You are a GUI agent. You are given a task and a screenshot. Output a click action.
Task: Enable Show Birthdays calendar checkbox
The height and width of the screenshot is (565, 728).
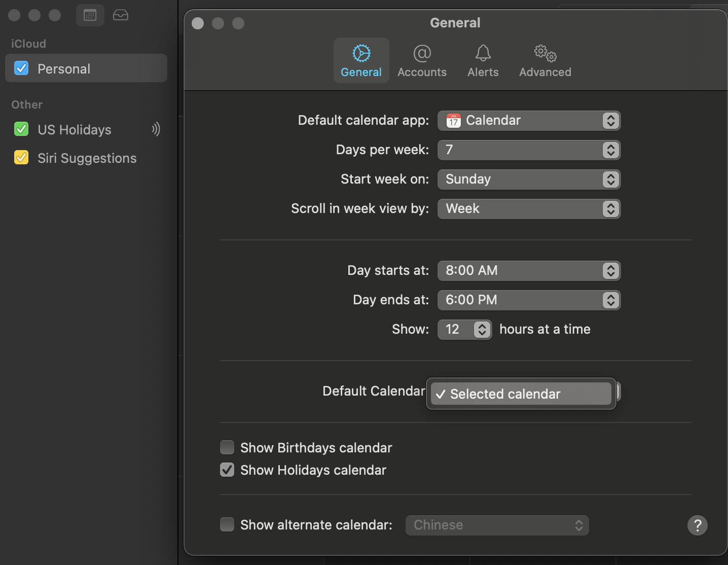(x=227, y=447)
